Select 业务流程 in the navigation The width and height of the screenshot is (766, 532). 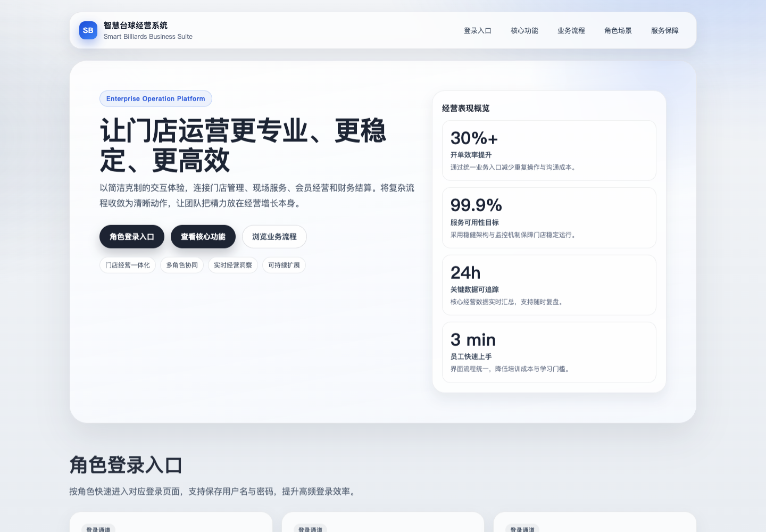tap(571, 31)
